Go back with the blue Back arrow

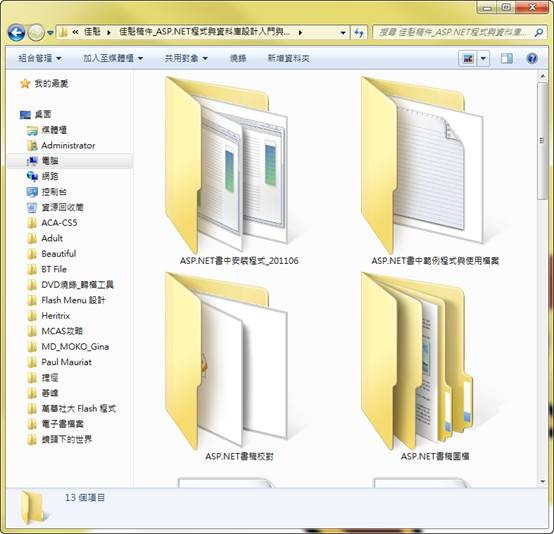click(x=16, y=33)
